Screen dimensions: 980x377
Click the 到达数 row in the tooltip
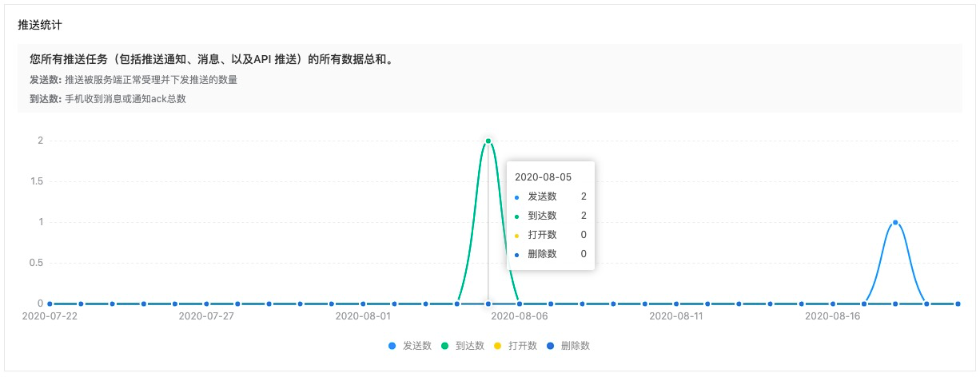[551, 216]
